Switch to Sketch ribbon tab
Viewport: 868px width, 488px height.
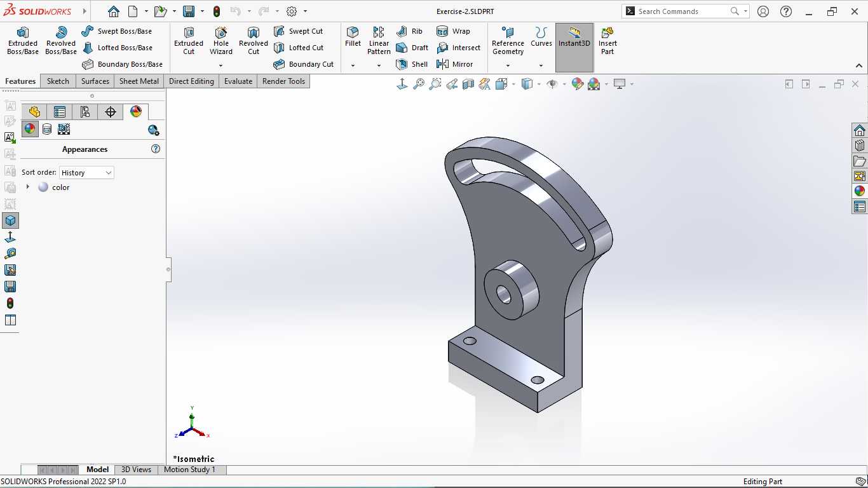58,81
